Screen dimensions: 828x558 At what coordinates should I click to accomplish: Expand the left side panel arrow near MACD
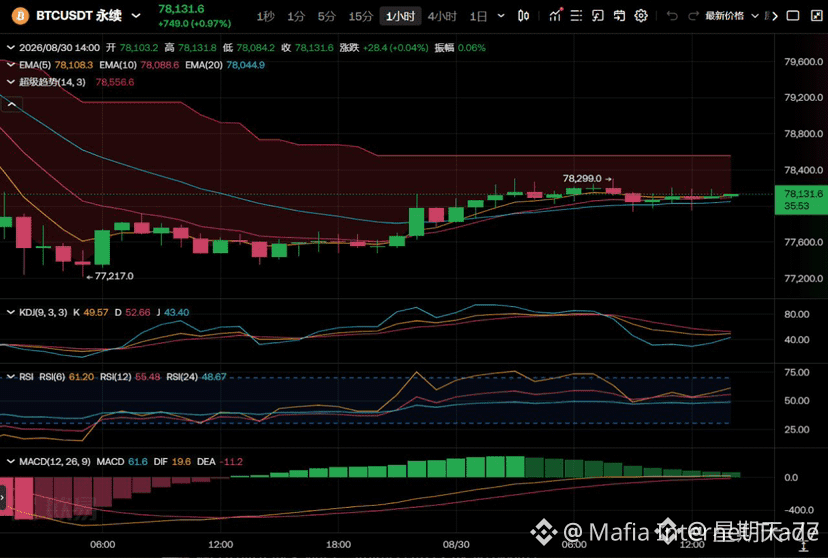pyautogui.click(x=3, y=497)
